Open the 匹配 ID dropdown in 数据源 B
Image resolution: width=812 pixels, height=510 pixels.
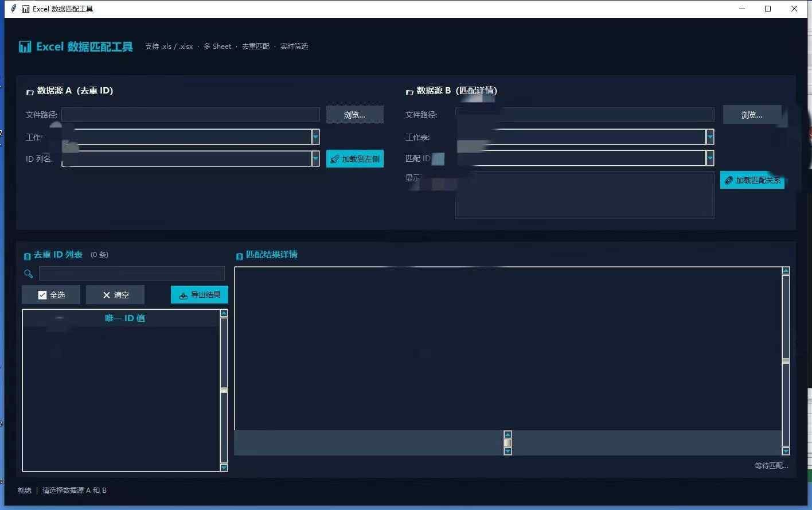[x=710, y=158]
